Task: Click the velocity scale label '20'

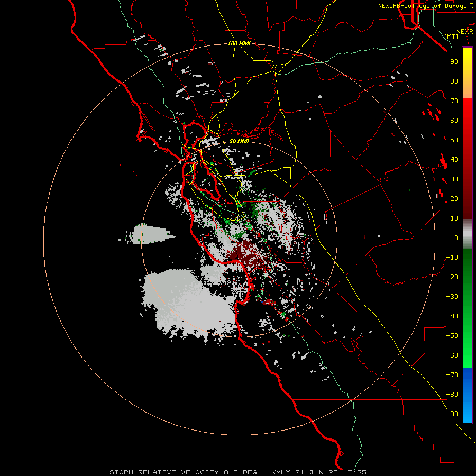Action: coord(454,199)
